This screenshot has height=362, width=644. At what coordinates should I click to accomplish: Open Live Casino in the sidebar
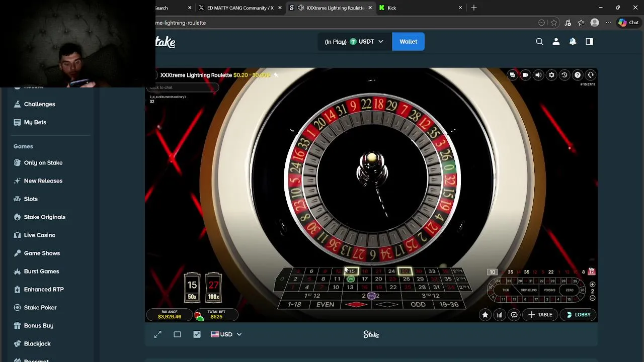(x=40, y=235)
